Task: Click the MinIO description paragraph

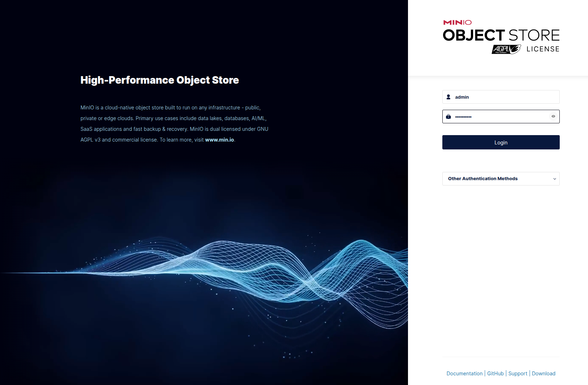Action: pos(174,123)
